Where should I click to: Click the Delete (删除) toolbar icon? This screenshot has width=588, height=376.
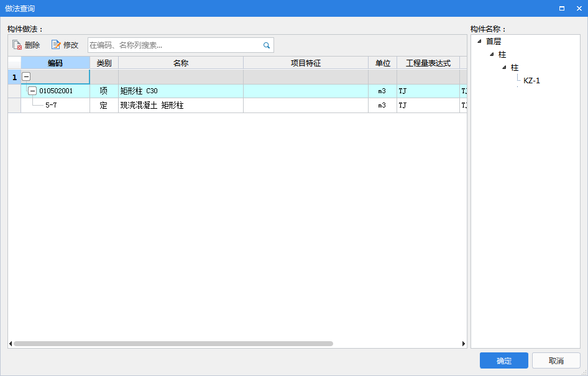tap(17, 45)
